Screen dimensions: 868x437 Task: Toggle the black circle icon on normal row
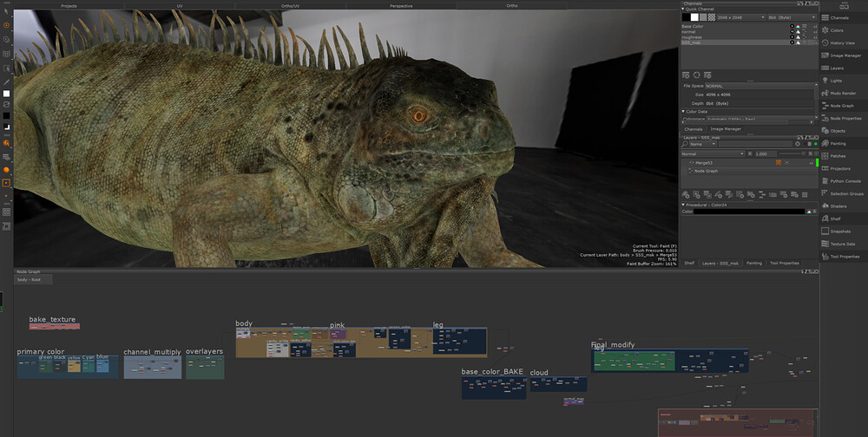(792, 32)
